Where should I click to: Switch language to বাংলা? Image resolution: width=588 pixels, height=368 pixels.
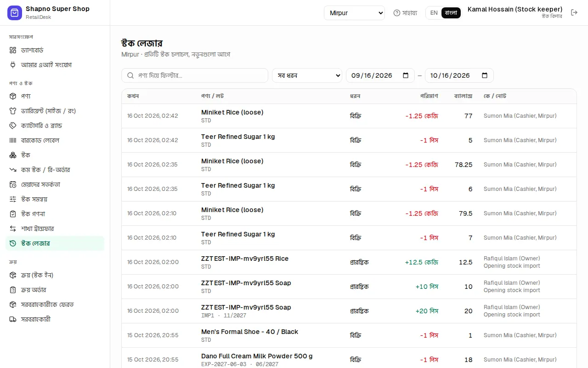pyautogui.click(x=451, y=13)
